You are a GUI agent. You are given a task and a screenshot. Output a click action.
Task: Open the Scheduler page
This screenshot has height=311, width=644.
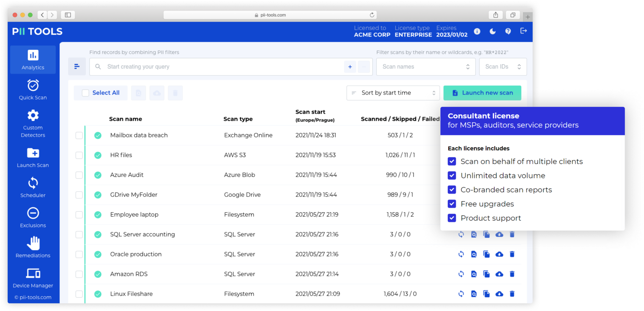tap(33, 187)
